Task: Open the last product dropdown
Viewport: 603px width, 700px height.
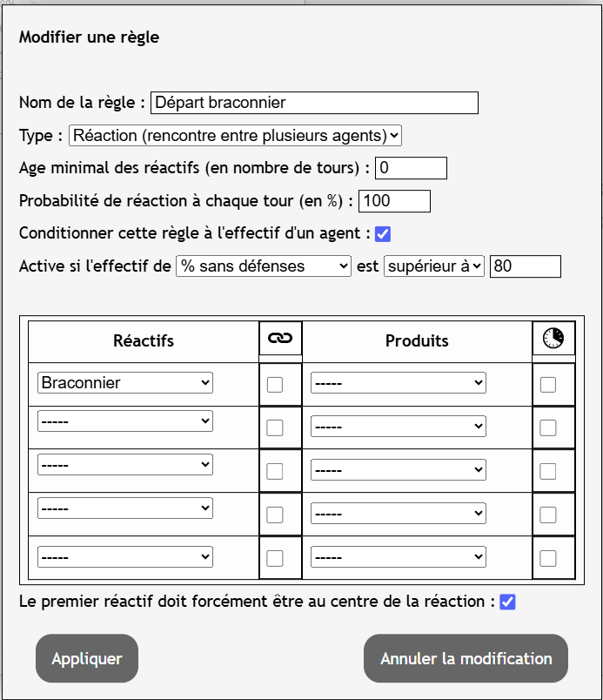Action: (x=399, y=556)
